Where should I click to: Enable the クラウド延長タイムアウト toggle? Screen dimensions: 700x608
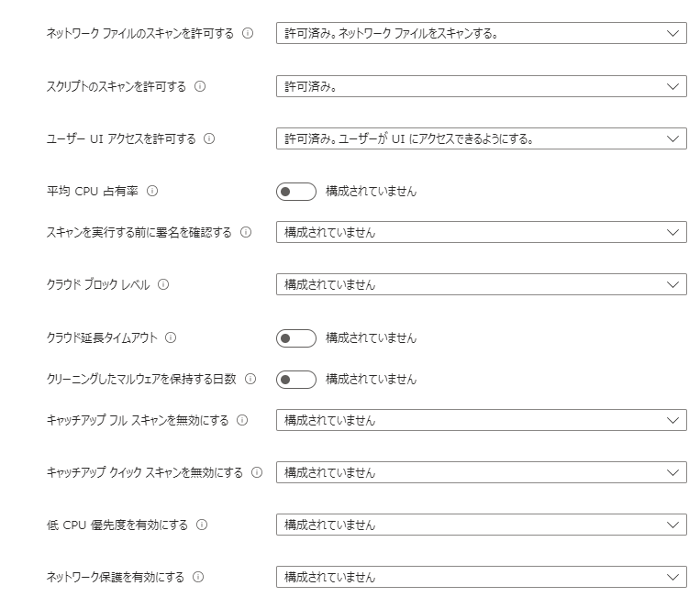pos(295,338)
